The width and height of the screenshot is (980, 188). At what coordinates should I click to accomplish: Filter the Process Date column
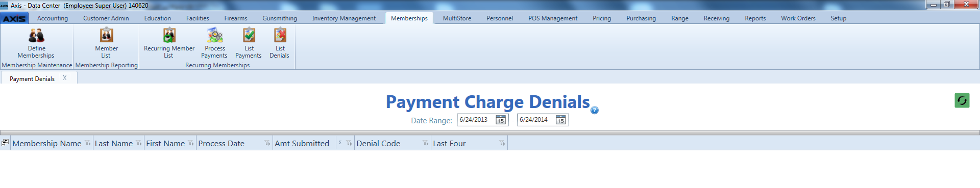[267, 143]
